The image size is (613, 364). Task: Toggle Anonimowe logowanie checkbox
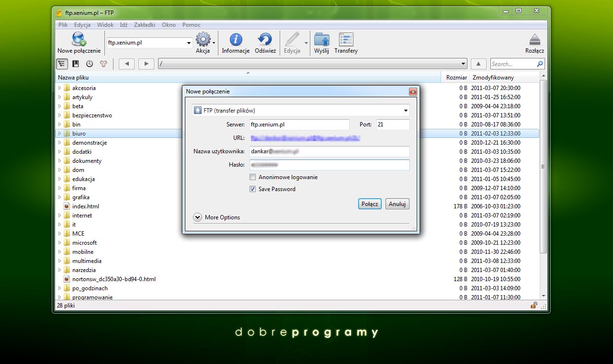click(252, 177)
